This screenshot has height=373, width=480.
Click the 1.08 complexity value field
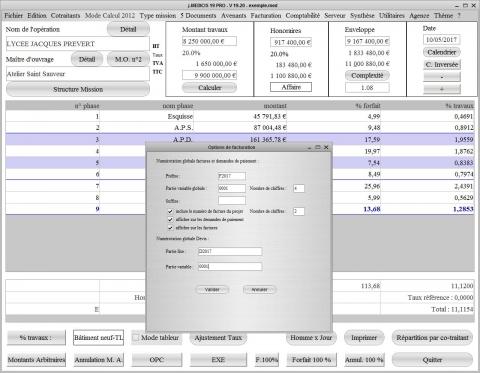pyautogui.click(x=367, y=88)
